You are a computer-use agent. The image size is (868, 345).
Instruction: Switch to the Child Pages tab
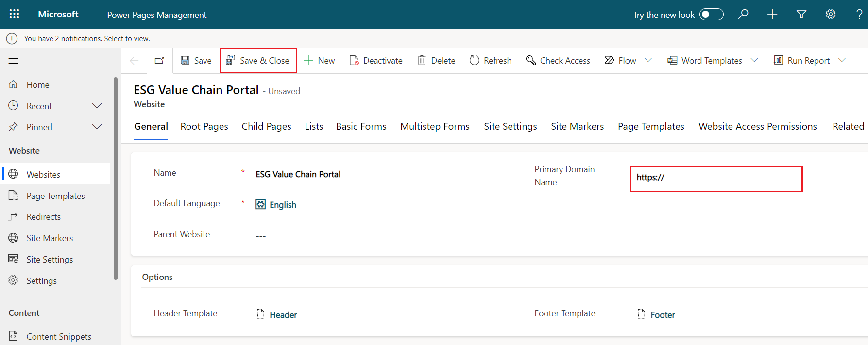click(266, 126)
